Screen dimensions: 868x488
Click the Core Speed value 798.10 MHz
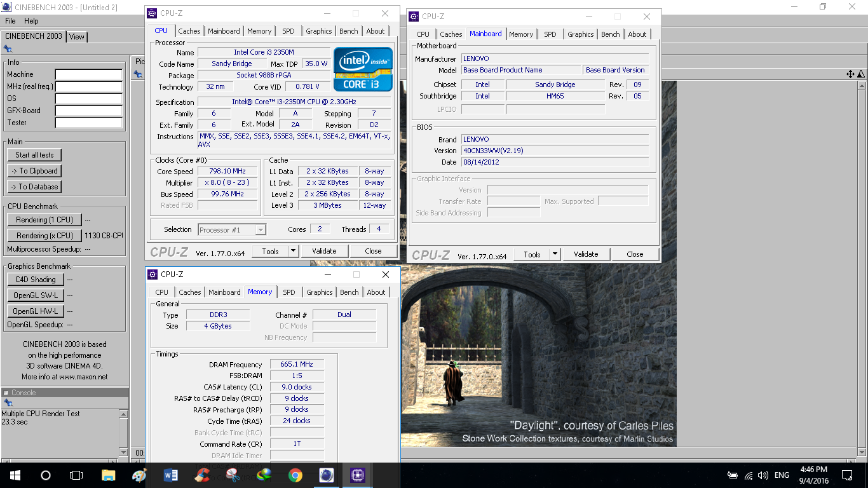[x=227, y=172]
